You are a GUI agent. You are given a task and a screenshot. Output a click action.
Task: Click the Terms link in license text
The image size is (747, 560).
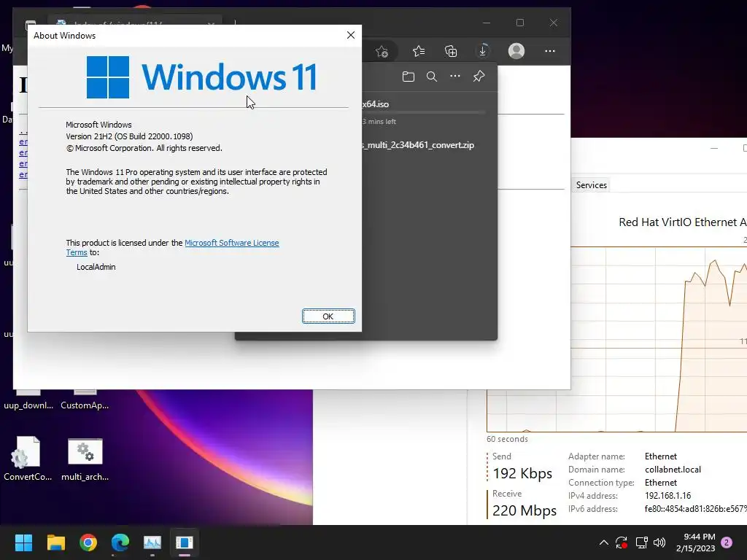tap(77, 253)
